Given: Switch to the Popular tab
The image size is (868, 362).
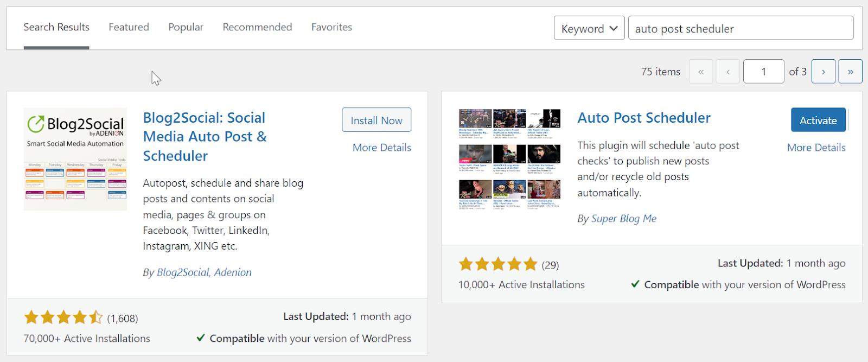Looking at the screenshot, I should (186, 27).
